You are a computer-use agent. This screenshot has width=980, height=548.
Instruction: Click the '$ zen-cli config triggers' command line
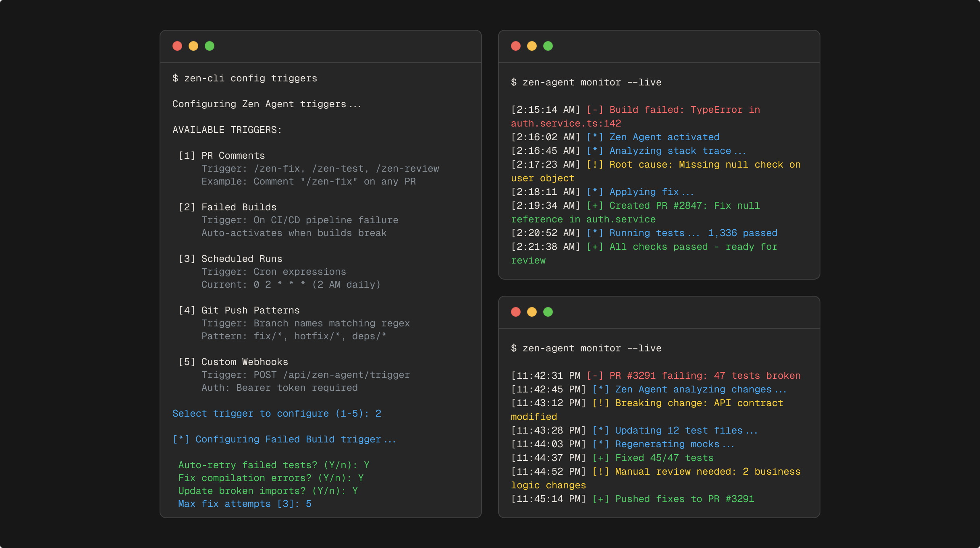245,78
